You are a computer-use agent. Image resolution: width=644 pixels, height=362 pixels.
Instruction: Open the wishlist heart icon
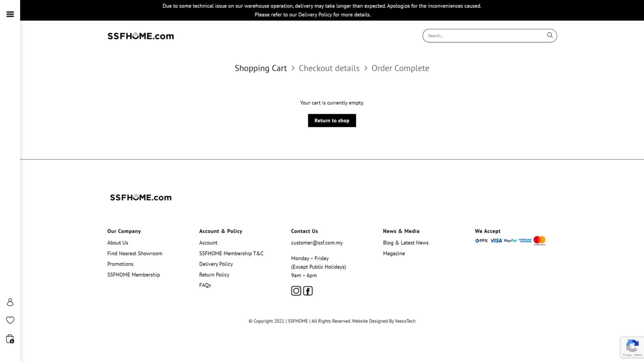[10, 320]
